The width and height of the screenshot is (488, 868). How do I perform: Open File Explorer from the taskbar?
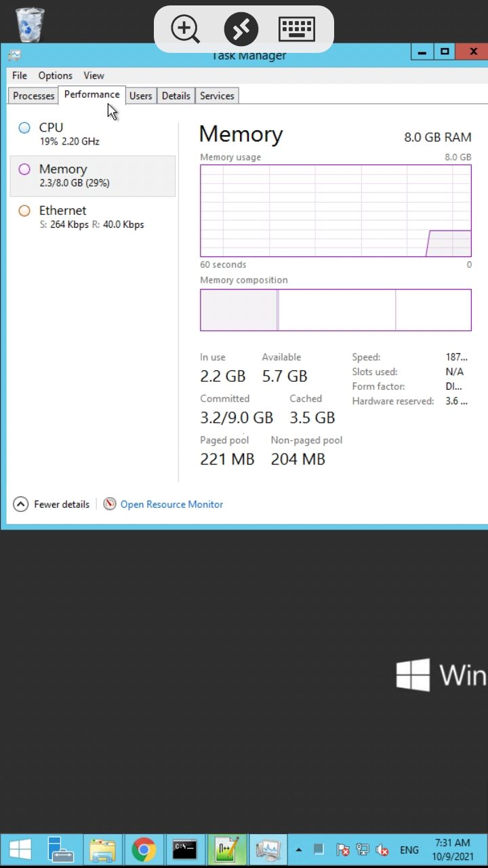point(102,850)
